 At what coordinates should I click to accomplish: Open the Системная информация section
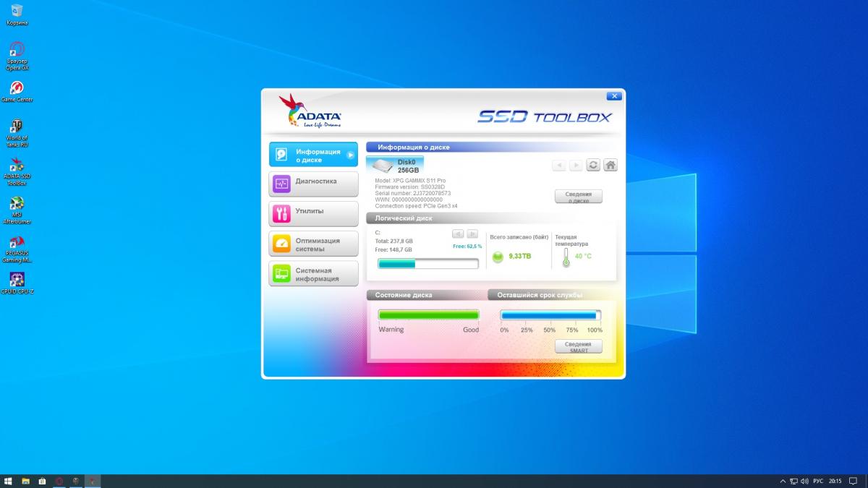pos(313,273)
